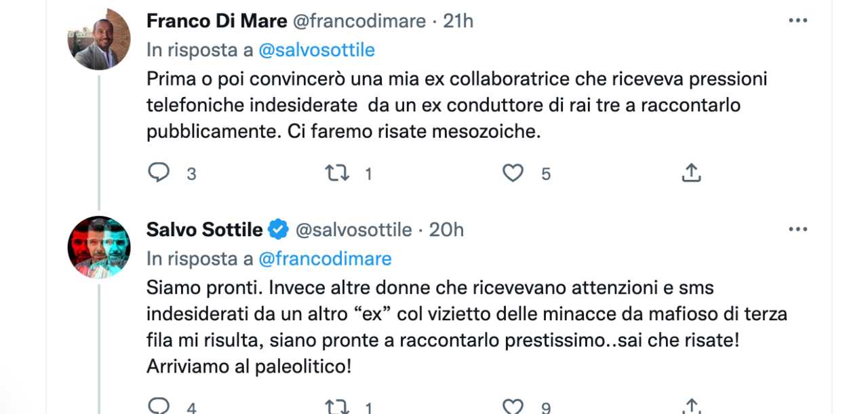Open the @salvosottile mention link
Viewport: 868px width, 414px height.
pos(317,50)
